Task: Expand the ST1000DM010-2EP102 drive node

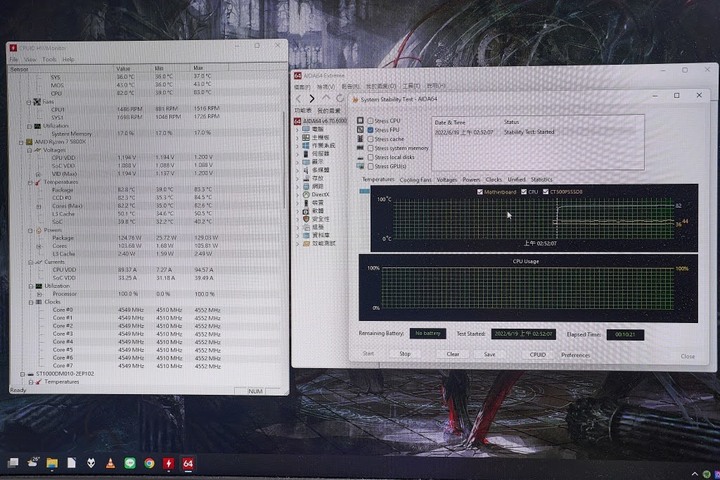Action: pos(22,374)
